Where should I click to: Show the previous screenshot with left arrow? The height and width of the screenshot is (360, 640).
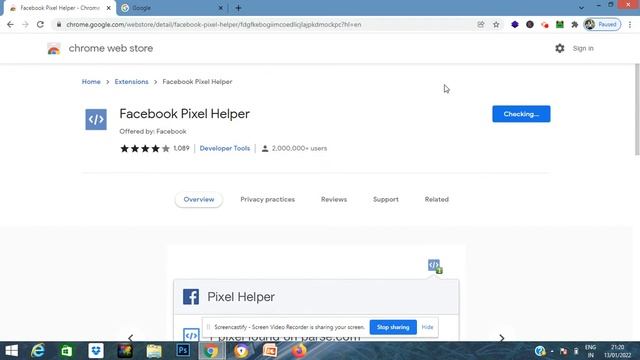coord(131,338)
